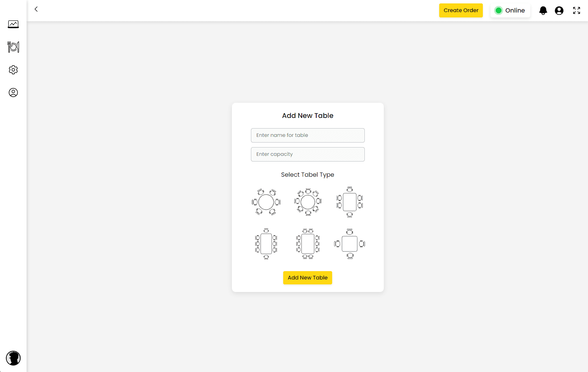
Task: Pick the rectangular table with ten chairs
Action: [308, 244]
